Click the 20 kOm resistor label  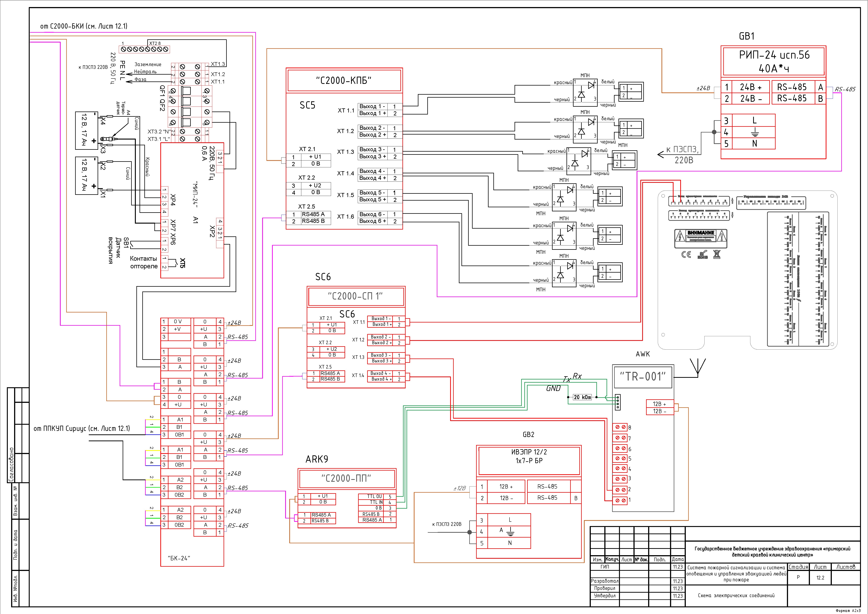pyautogui.click(x=582, y=397)
